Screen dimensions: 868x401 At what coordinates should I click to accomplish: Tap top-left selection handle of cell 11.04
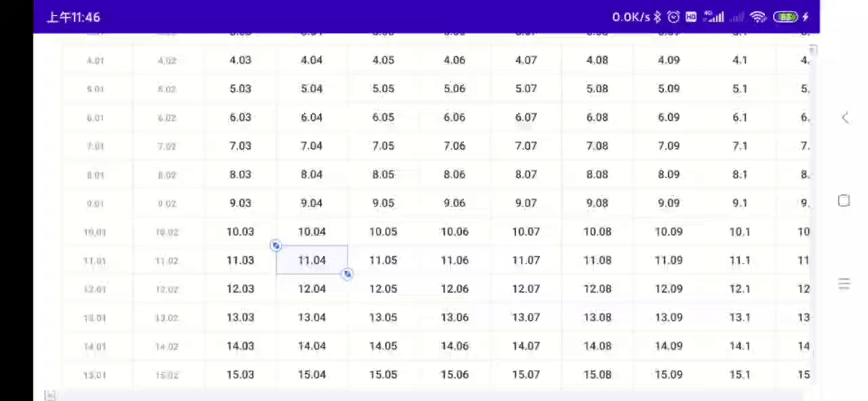pyautogui.click(x=275, y=245)
